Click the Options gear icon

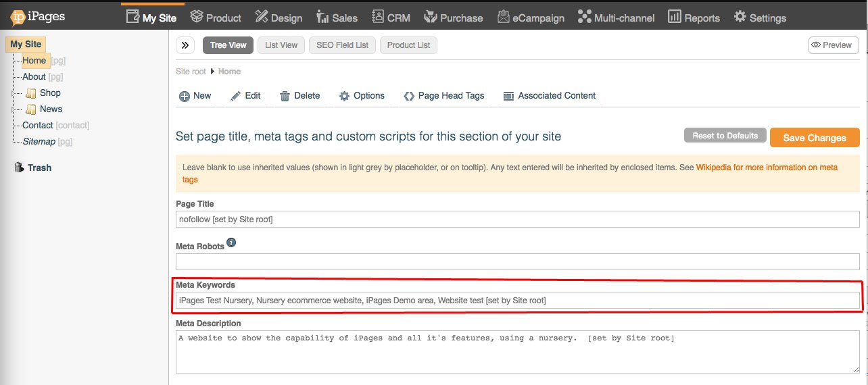345,96
